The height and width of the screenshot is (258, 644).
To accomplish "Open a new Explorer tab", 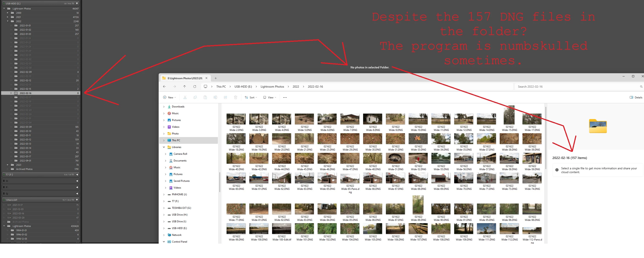I will click(x=216, y=78).
